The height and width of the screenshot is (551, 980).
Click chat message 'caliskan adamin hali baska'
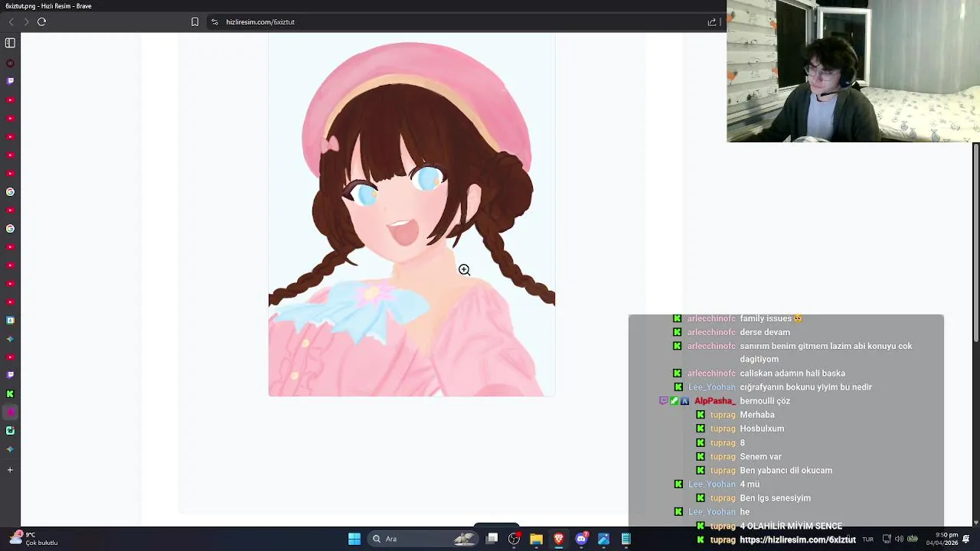point(792,373)
